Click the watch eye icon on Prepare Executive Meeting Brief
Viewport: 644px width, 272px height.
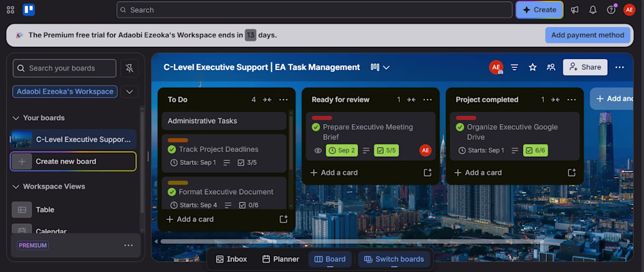pos(318,150)
